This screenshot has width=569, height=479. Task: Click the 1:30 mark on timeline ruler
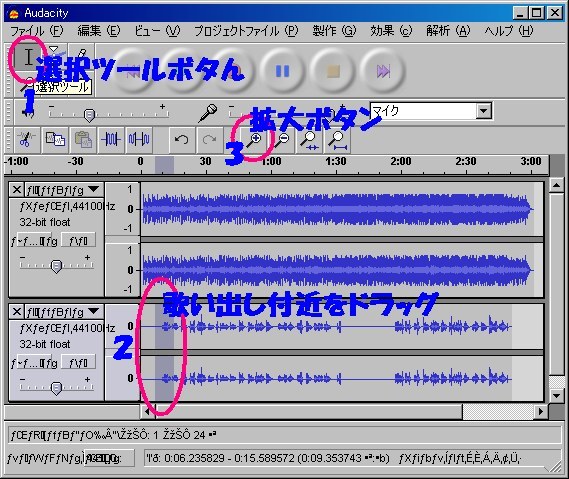click(x=336, y=161)
